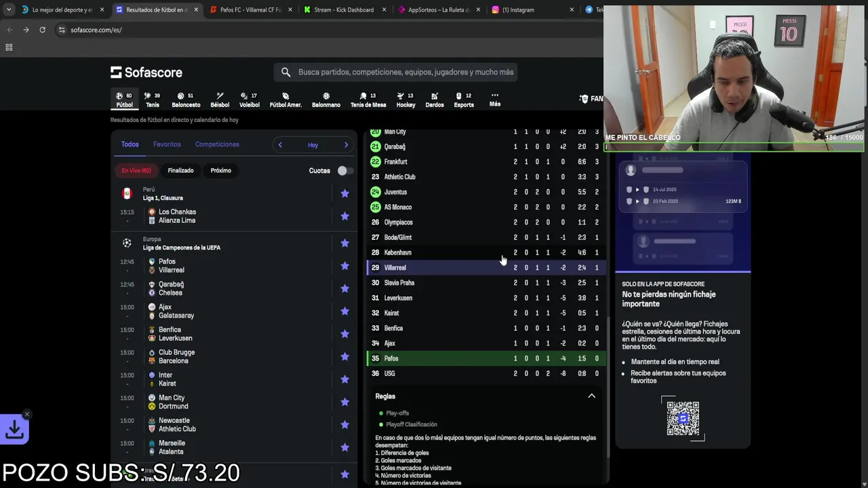Favorite the Pafos vs Villarreal match
This screenshot has width=868, height=488.
(x=344, y=266)
